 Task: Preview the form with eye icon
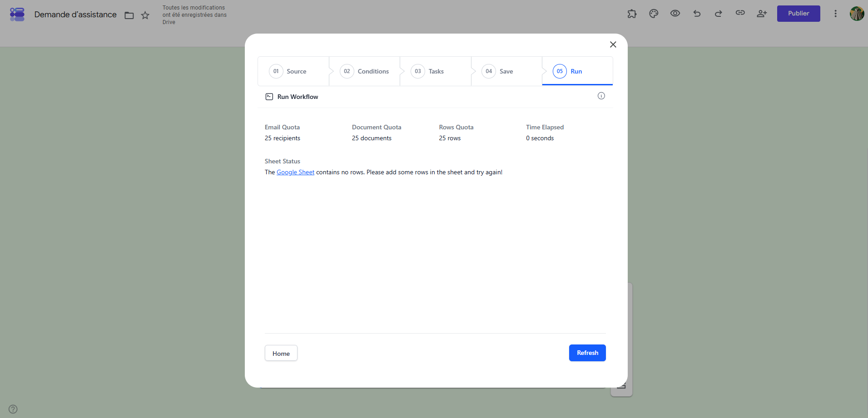pyautogui.click(x=675, y=14)
